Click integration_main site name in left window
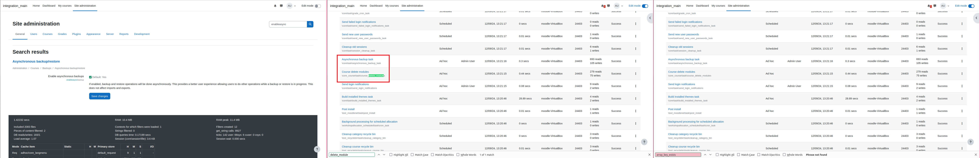The height and width of the screenshot is (158, 980). click(15, 6)
